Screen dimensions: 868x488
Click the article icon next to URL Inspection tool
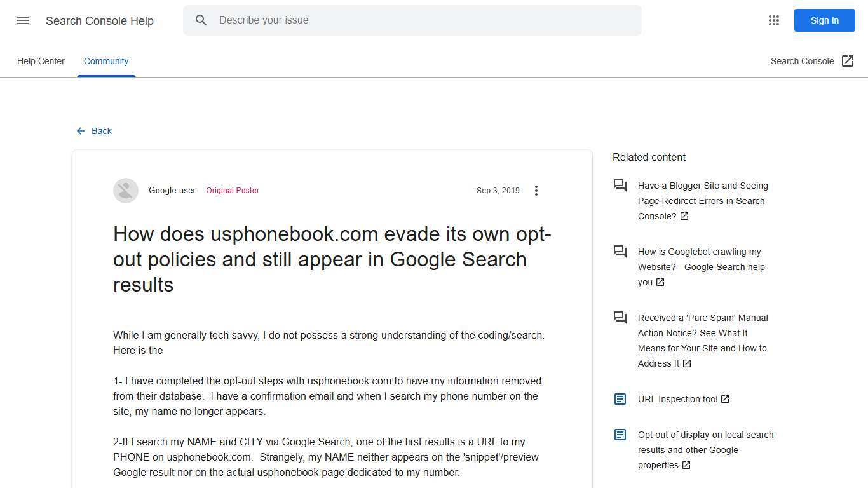(620, 399)
